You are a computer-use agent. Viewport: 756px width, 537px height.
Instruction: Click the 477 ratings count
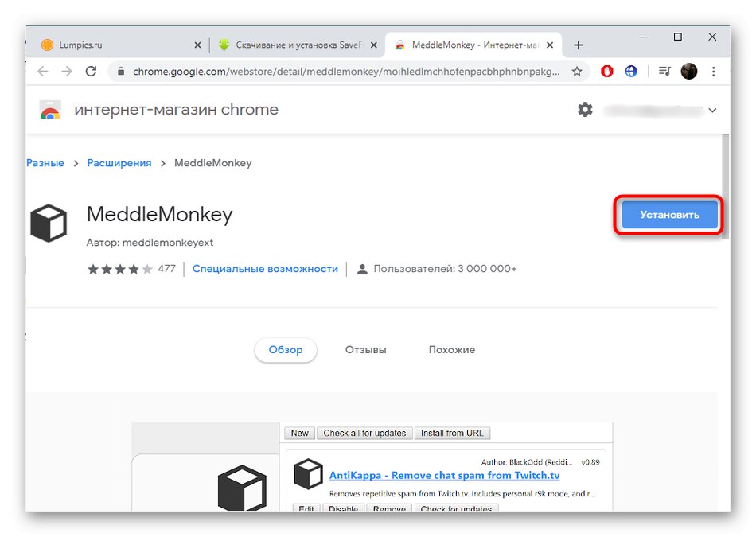coord(167,269)
